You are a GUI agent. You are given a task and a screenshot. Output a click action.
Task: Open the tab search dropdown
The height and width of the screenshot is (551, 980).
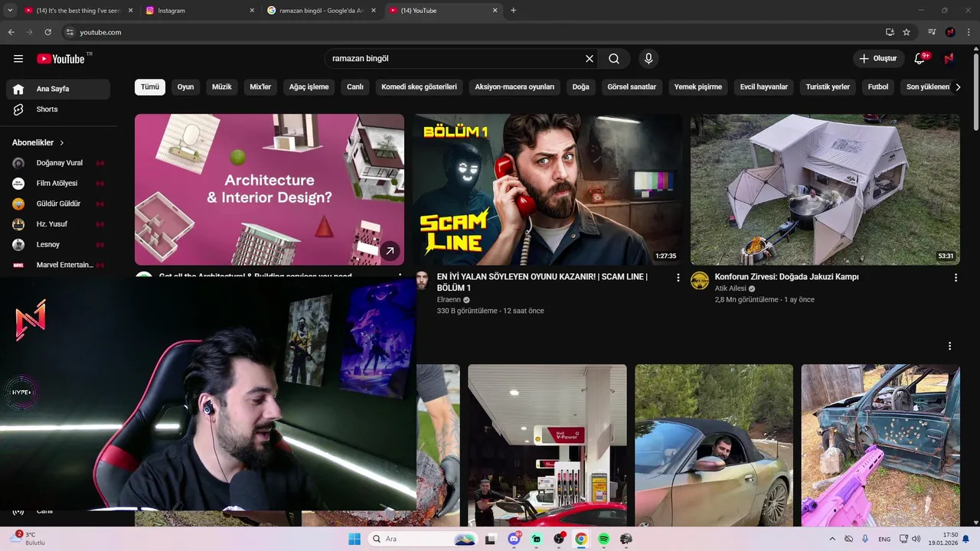click(x=10, y=11)
